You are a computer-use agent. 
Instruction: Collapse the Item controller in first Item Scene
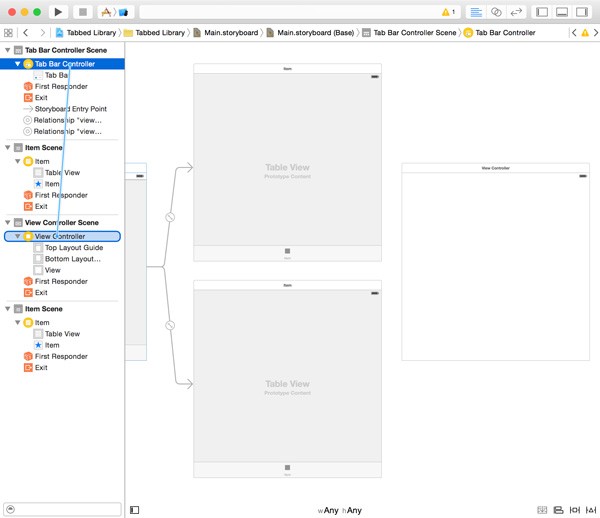pyautogui.click(x=18, y=161)
